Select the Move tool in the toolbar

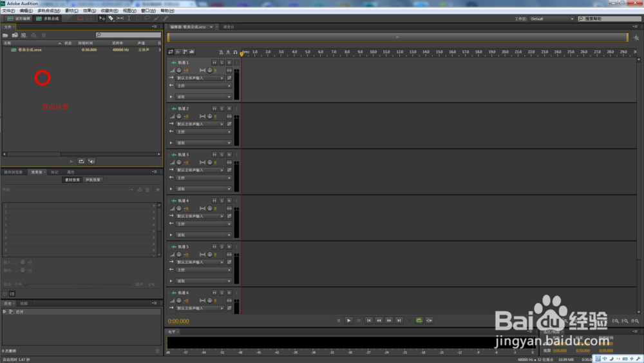102,19
